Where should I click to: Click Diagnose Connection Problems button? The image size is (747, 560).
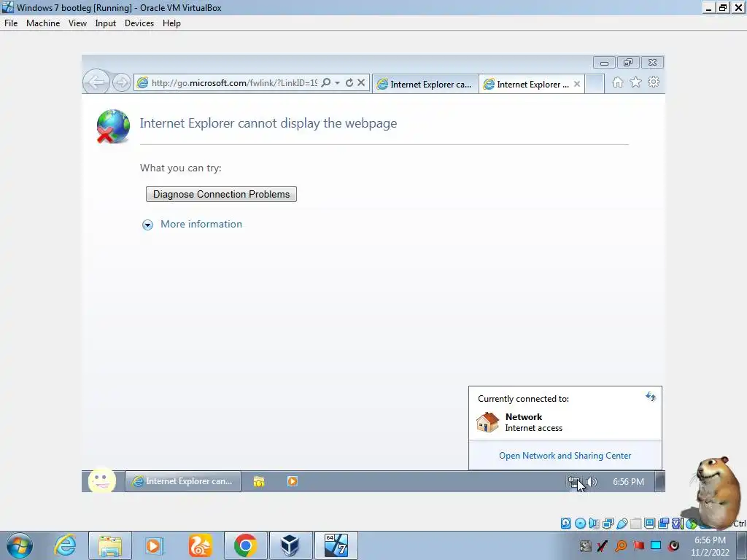pos(221,194)
